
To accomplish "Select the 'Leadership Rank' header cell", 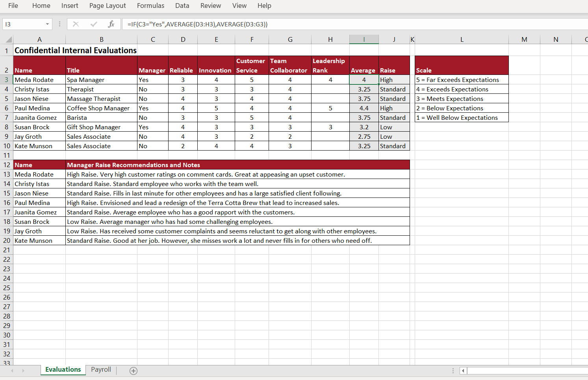I will (330, 65).
